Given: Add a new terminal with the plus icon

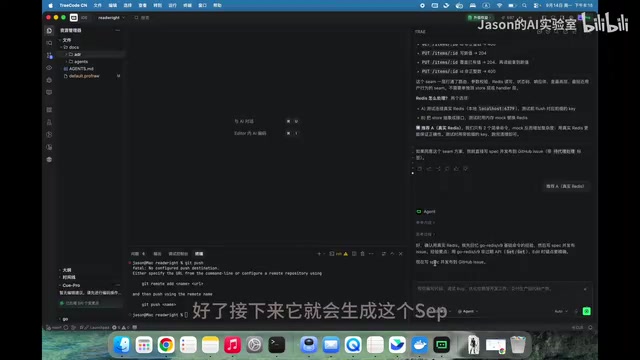Looking at the screenshot, I should pos(319,254).
